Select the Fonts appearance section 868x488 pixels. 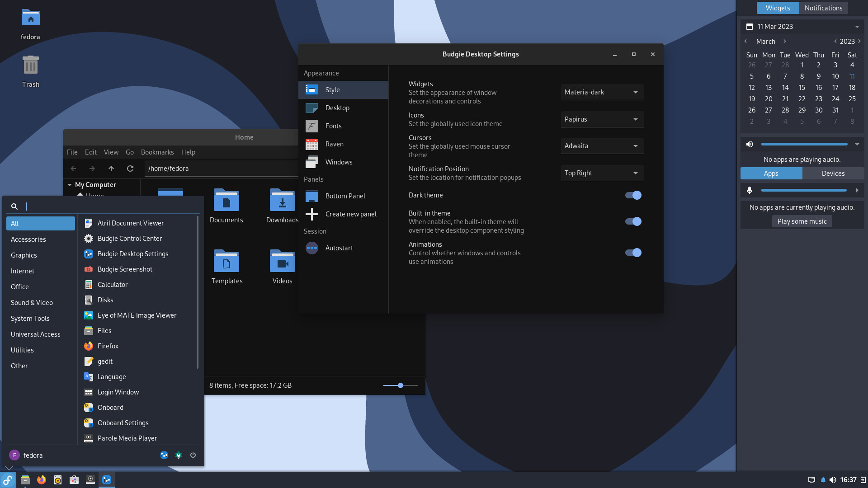(334, 126)
